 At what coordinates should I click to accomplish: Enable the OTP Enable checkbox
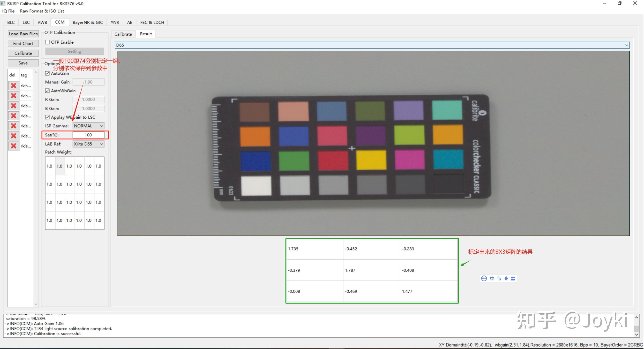point(47,42)
